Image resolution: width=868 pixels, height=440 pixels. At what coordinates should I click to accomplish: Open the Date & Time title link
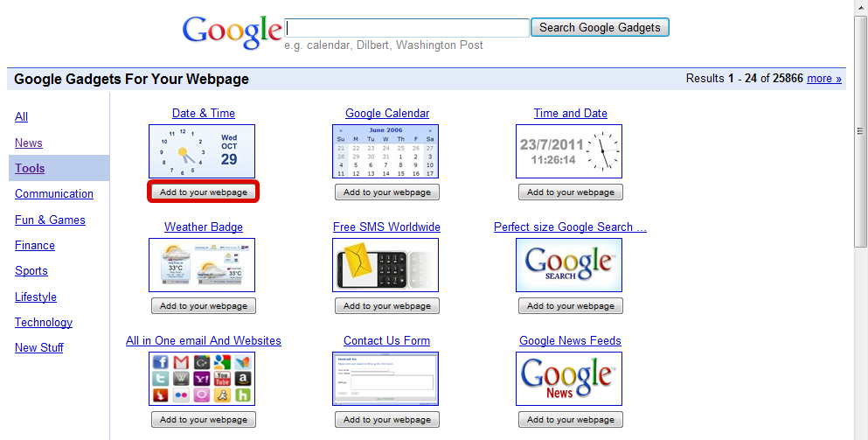(203, 114)
